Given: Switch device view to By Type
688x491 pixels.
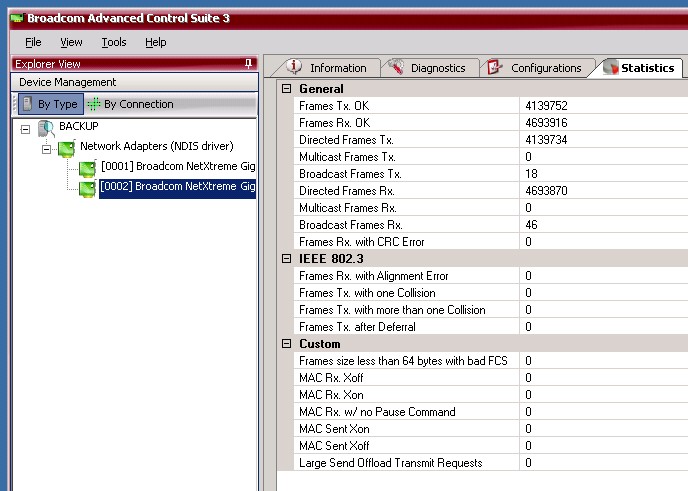Looking at the screenshot, I should [50, 104].
